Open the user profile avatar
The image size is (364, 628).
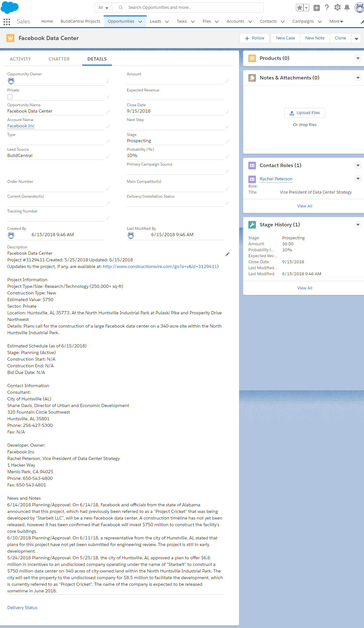pos(359,8)
